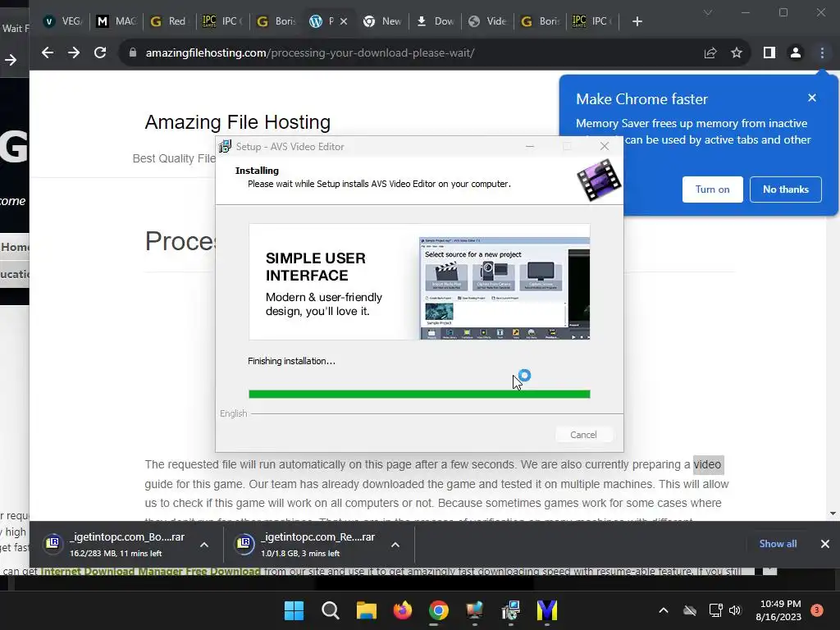
Task: Share this page via share icon
Action: coord(710,52)
